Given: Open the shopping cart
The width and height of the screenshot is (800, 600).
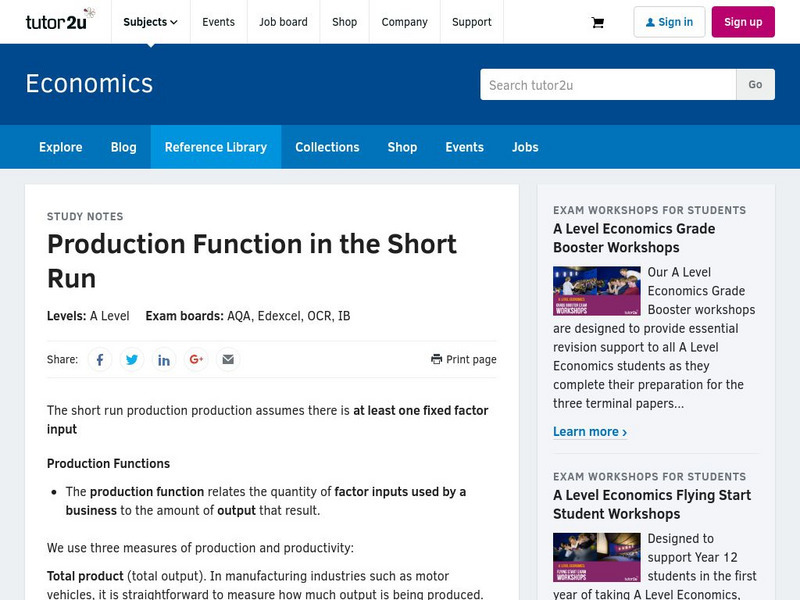Looking at the screenshot, I should (x=598, y=22).
